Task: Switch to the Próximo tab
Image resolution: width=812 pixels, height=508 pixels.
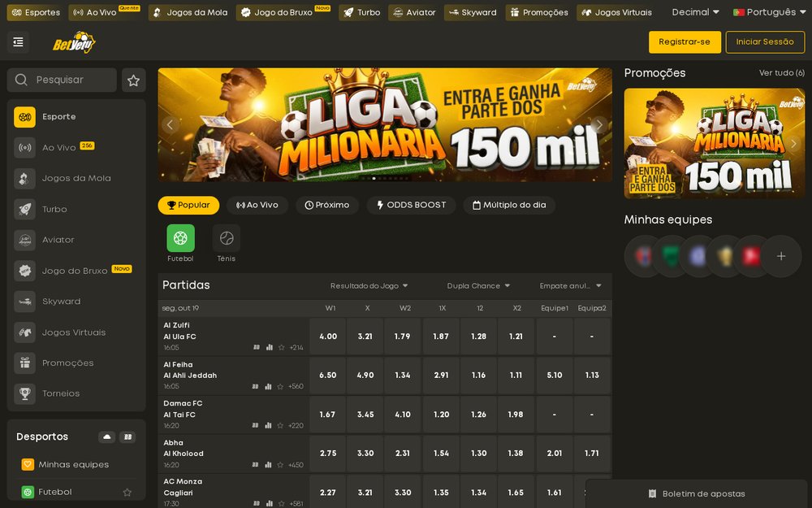Action: (x=327, y=206)
